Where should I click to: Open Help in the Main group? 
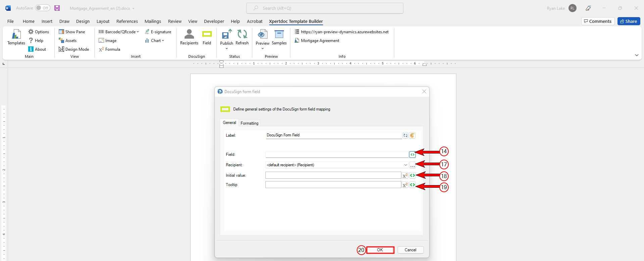tap(36, 40)
